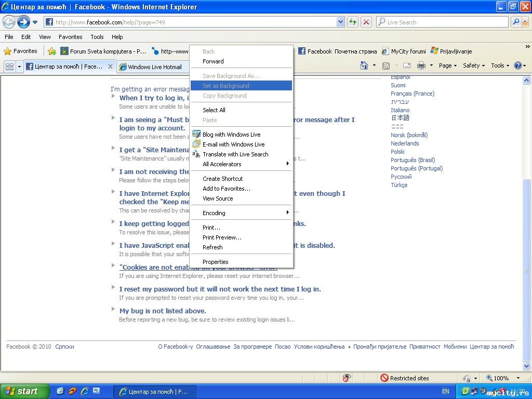Click the browser Back arrow button
The width and height of the screenshot is (532, 399).
click(9, 22)
